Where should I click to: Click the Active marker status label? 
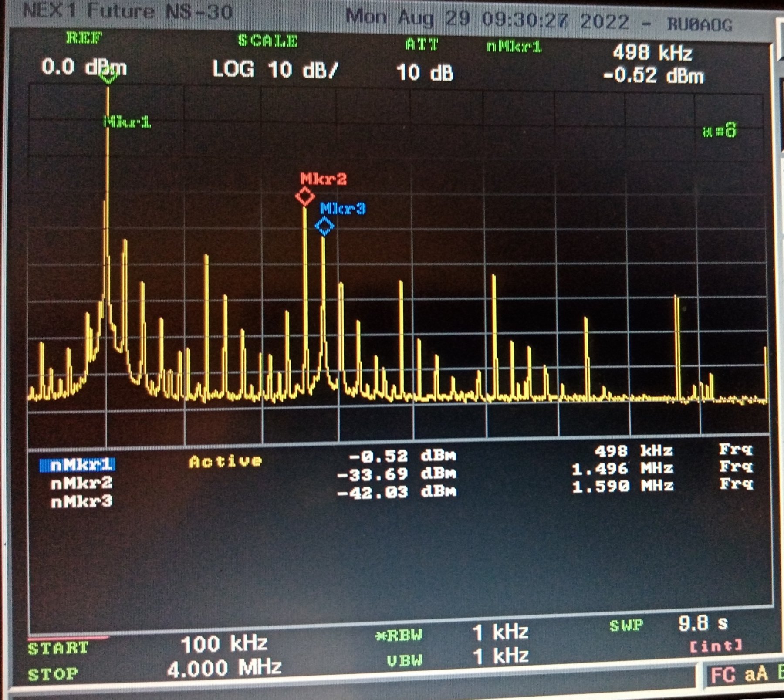click(x=226, y=462)
